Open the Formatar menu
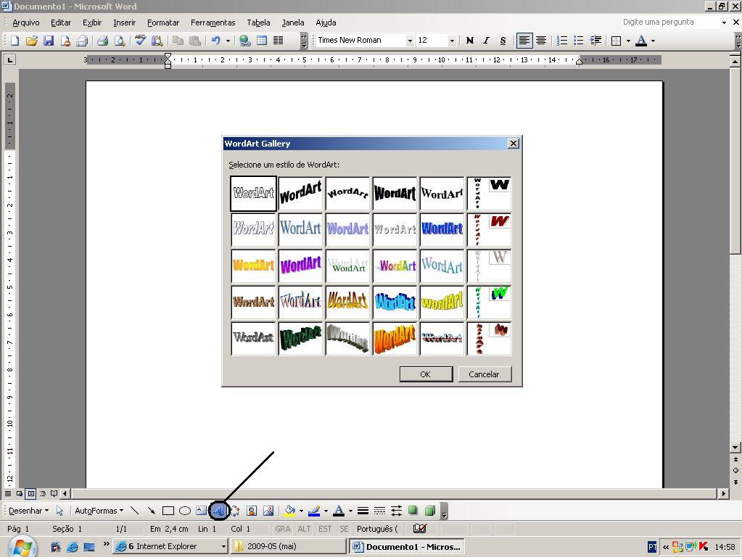The height and width of the screenshot is (560, 742). point(163,22)
